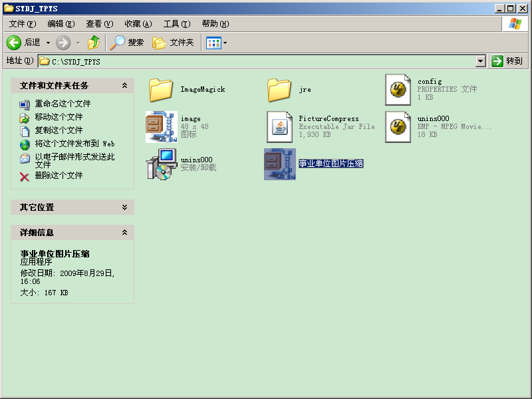Click 复制这个文件 link
The image size is (532, 399).
[x=59, y=130]
